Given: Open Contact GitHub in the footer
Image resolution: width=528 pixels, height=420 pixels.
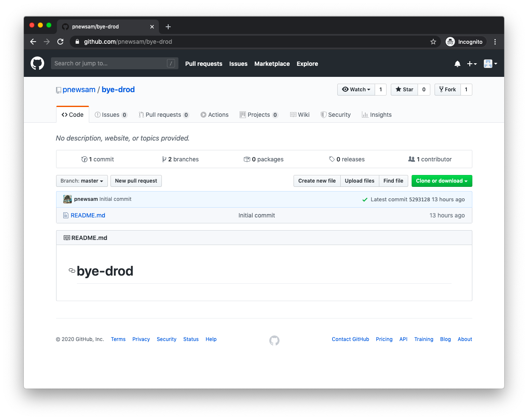Looking at the screenshot, I should click(350, 339).
